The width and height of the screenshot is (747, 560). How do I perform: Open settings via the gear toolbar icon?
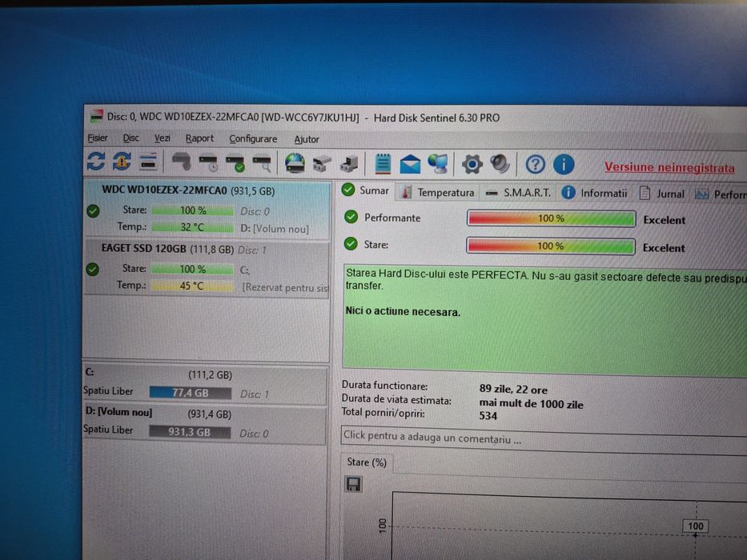click(472, 165)
